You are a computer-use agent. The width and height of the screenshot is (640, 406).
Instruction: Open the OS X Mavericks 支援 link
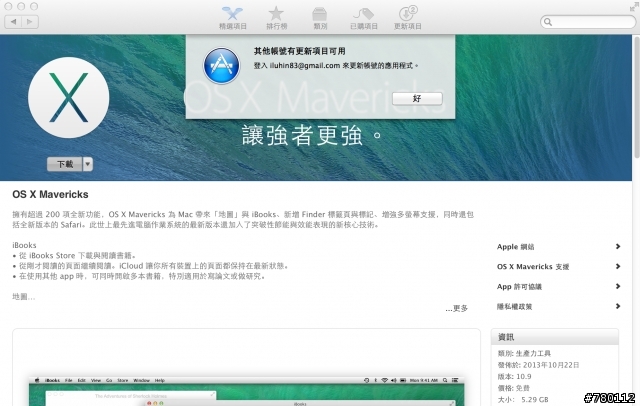533,266
